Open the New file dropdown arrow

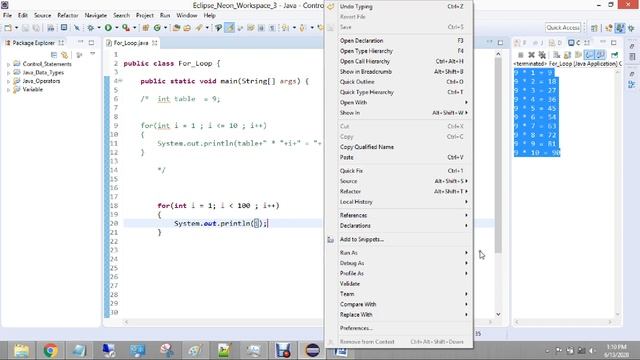tap(16, 28)
